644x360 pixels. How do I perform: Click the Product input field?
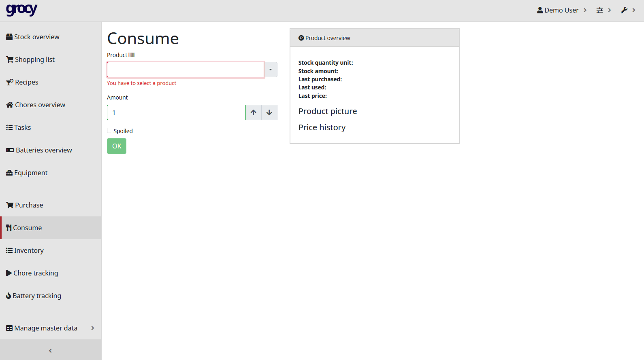click(186, 70)
